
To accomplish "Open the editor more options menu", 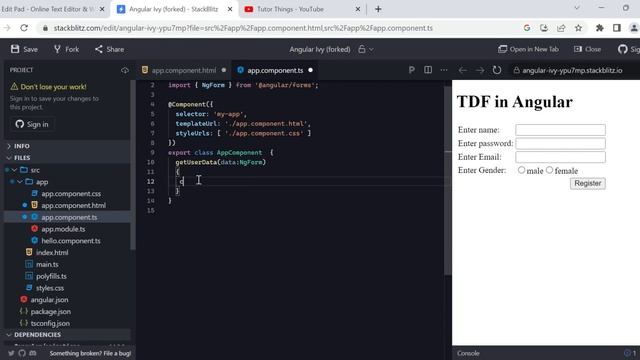I will 444,70.
